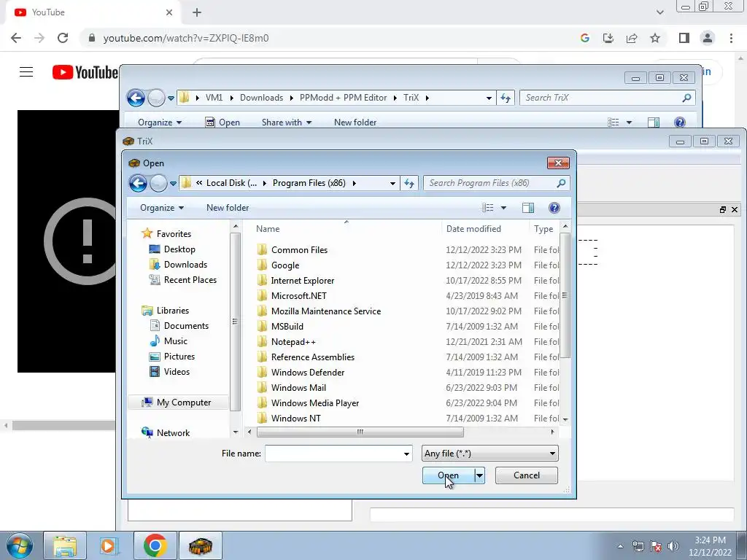Click the split arrow on the Open button
747x560 pixels.
(480, 475)
